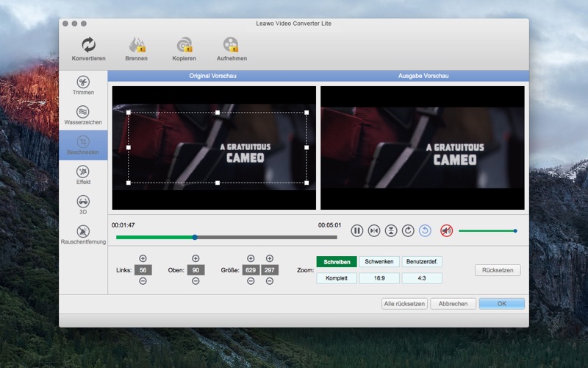Click the top-left crop handle

pyautogui.click(x=129, y=113)
